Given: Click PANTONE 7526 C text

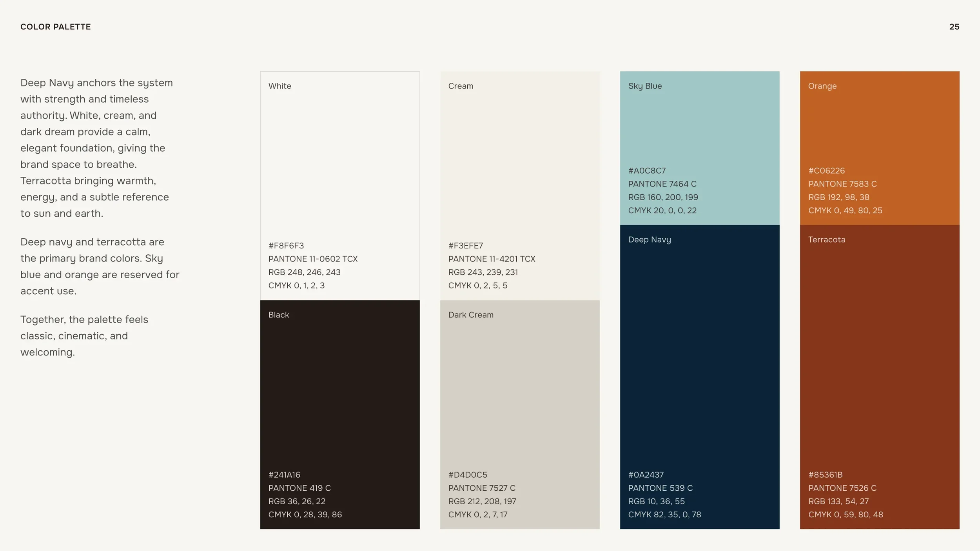Looking at the screenshot, I should point(842,488).
